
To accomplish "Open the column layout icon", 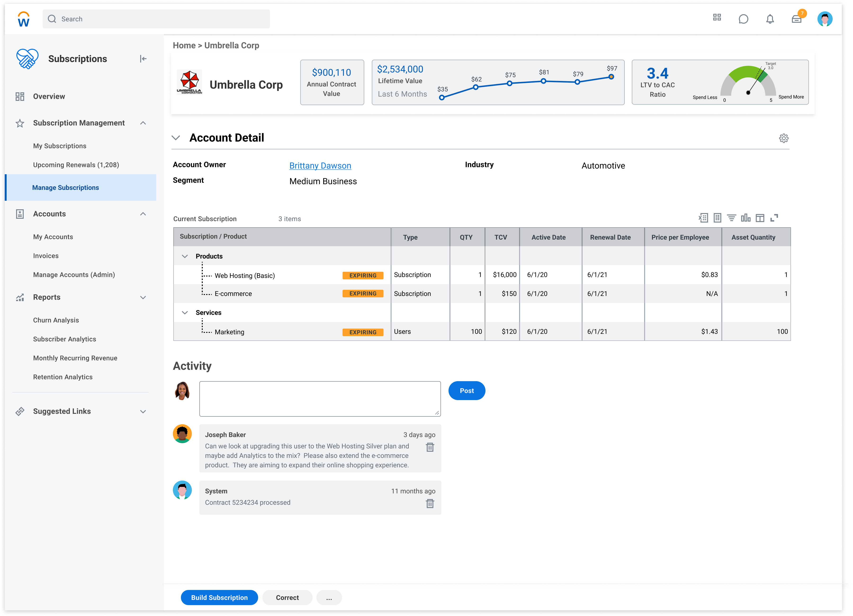I will [760, 218].
